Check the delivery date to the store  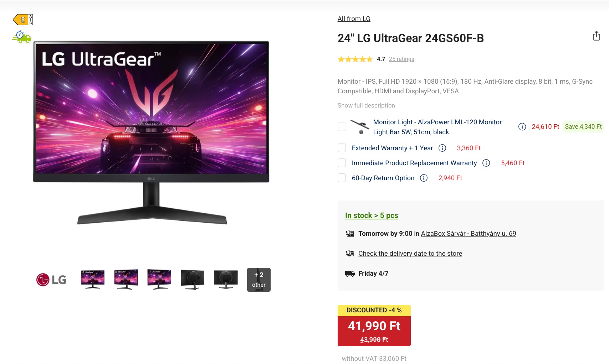coord(410,254)
